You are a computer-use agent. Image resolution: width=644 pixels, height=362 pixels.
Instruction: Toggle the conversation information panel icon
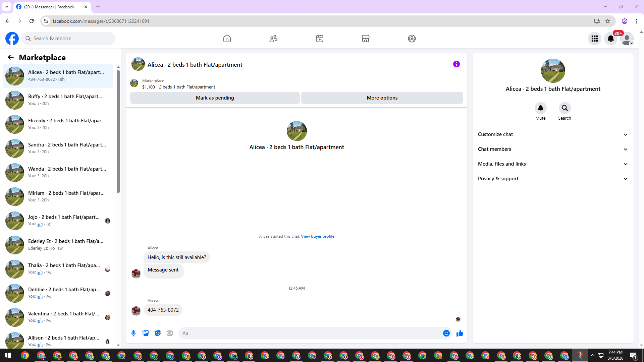click(456, 64)
